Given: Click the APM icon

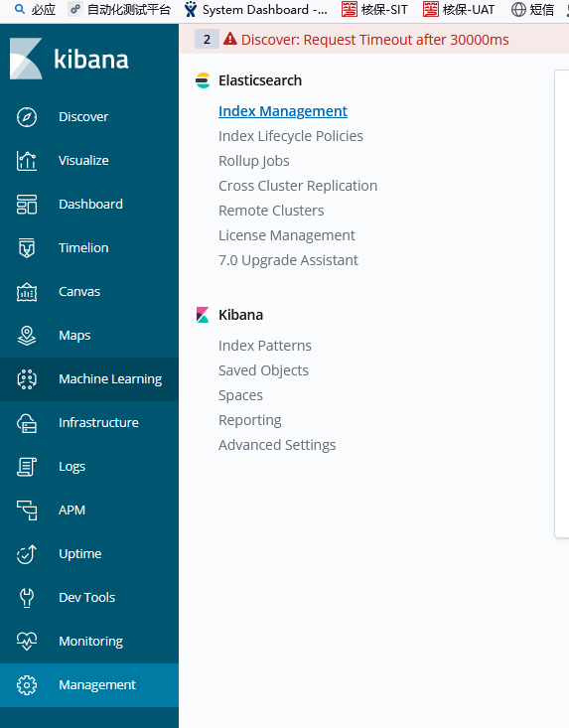Looking at the screenshot, I should pyautogui.click(x=27, y=510).
